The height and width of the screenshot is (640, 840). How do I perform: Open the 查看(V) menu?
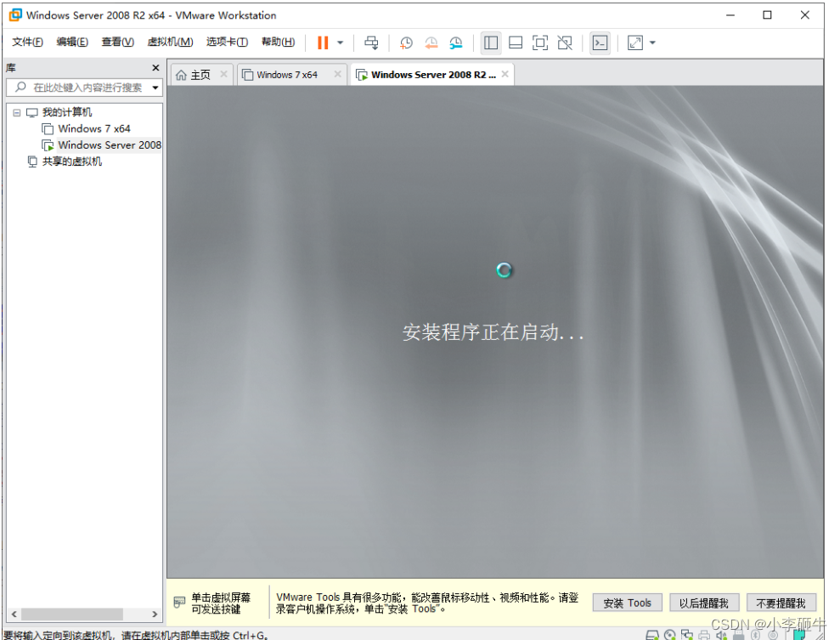[118, 42]
